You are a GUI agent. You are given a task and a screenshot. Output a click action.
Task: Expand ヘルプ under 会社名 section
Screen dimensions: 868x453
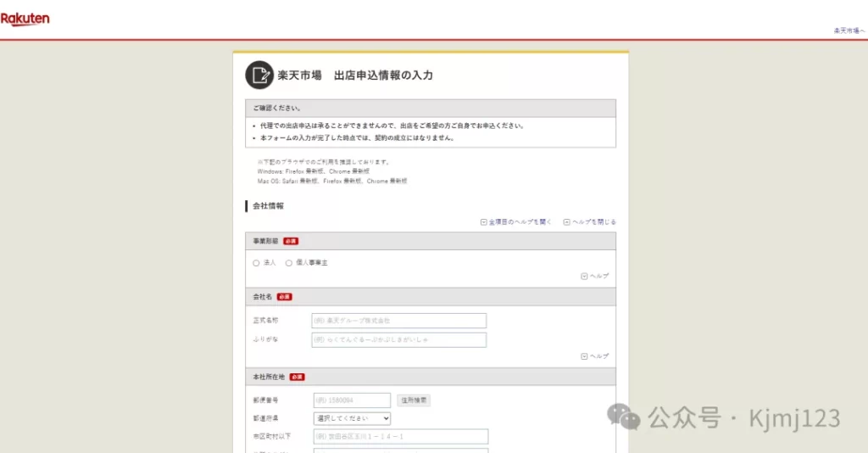click(x=594, y=356)
